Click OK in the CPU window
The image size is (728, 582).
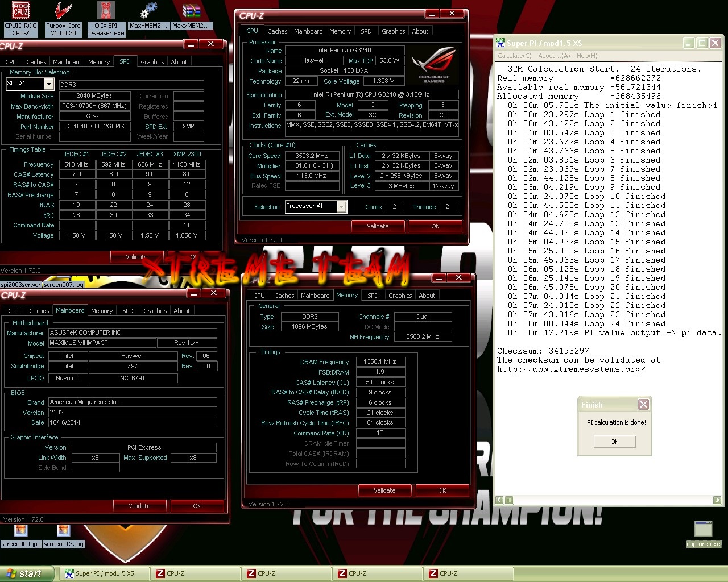tap(435, 226)
